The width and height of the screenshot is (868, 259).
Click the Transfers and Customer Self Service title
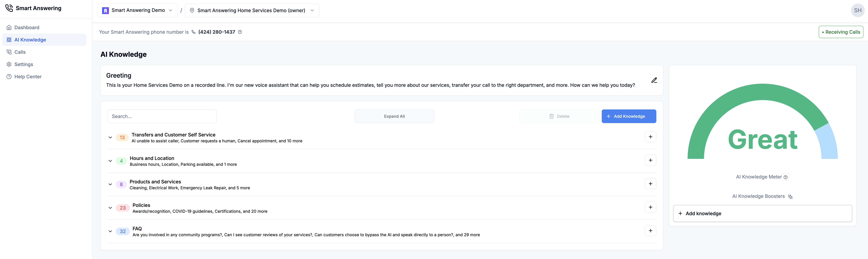point(174,135)
